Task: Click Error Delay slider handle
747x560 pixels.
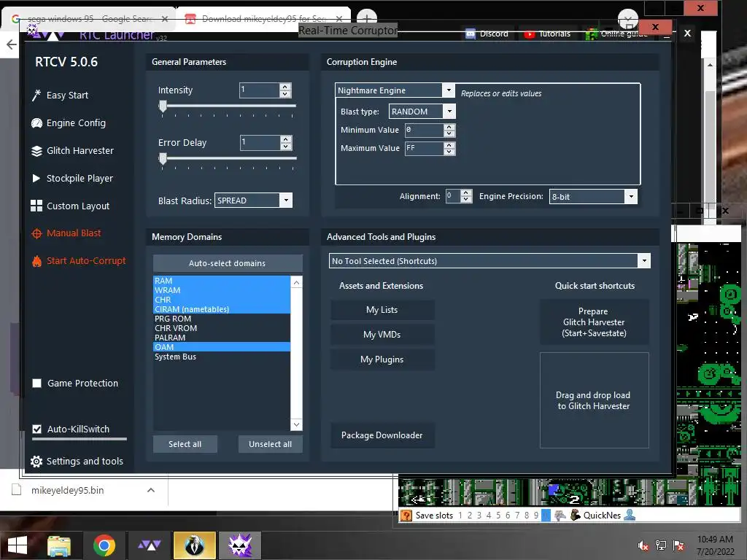Action: (163, 159)
